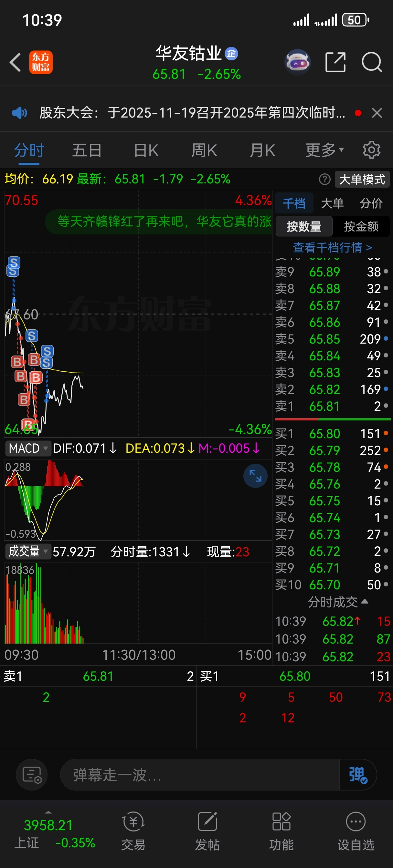The height and width of the screenshot is (868, 393).
Task: Tap the 东方财富 logo icon
Action: (x=41, y=62)
